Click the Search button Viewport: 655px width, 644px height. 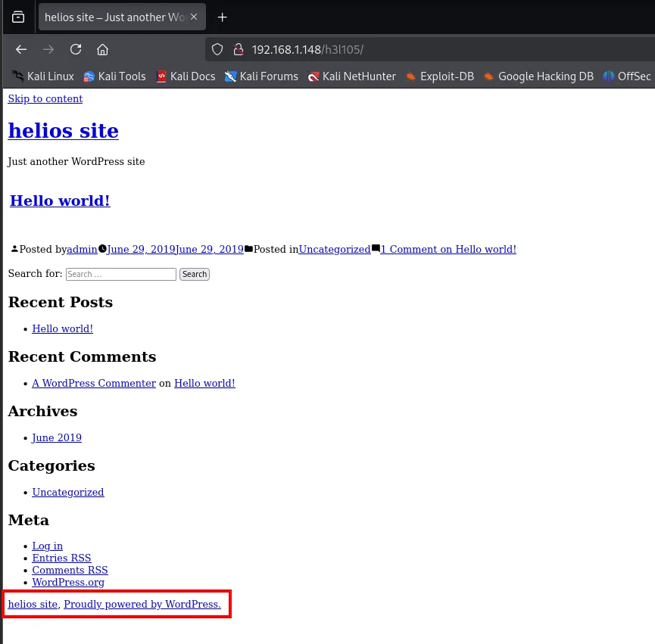(195, 274)
